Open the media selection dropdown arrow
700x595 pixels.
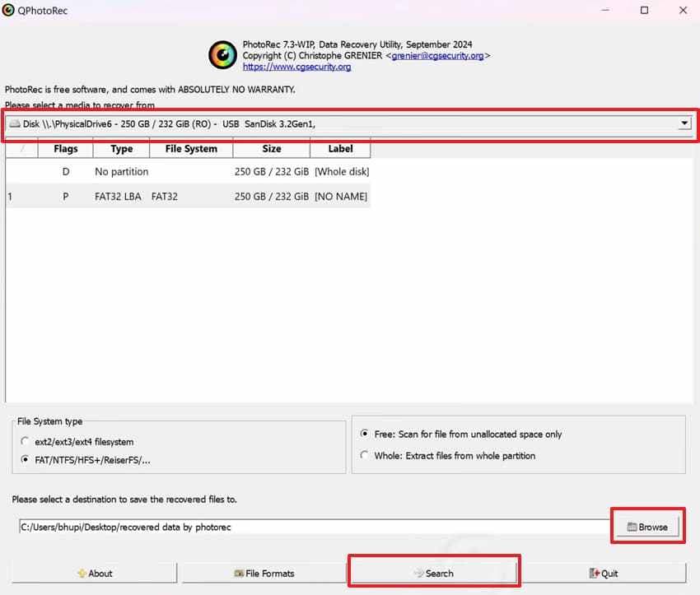pyautogui.click(x=684, y=123)
